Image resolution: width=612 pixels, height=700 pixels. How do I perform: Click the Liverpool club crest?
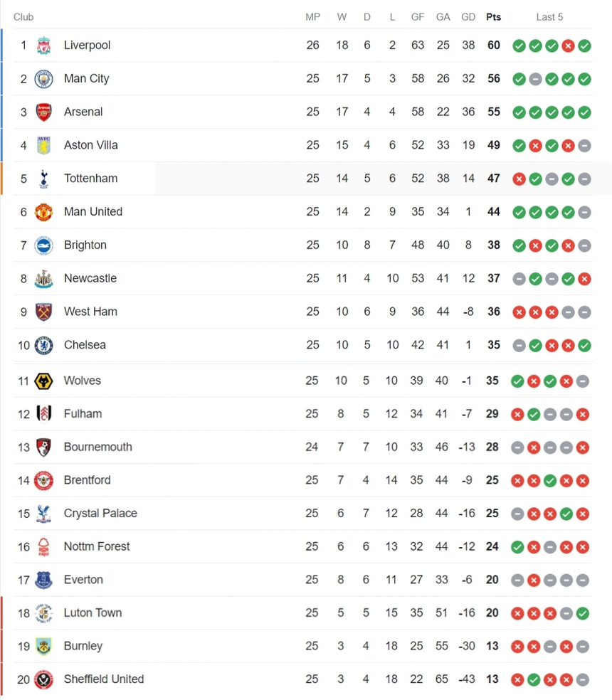(x=44, y=45)
